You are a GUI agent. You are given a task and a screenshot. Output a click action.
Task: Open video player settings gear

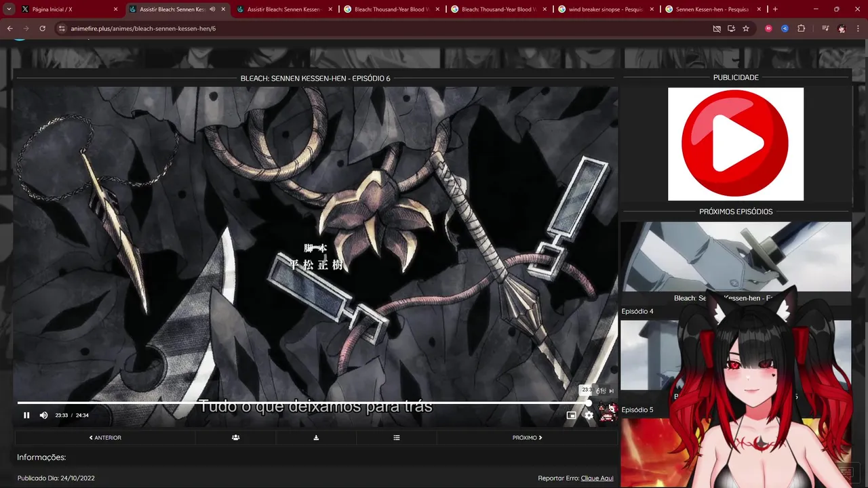[589, 415]
